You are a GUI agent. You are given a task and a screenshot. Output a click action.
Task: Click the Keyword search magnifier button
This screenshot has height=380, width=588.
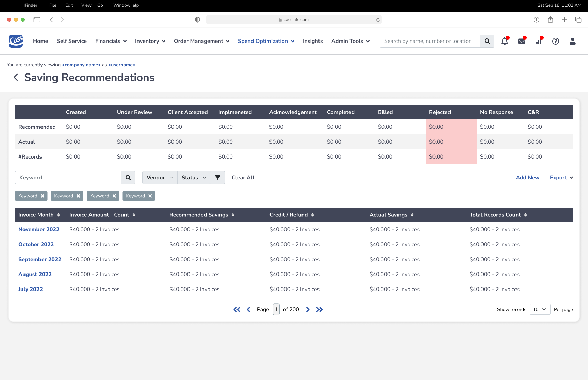(x=128, y=178)
